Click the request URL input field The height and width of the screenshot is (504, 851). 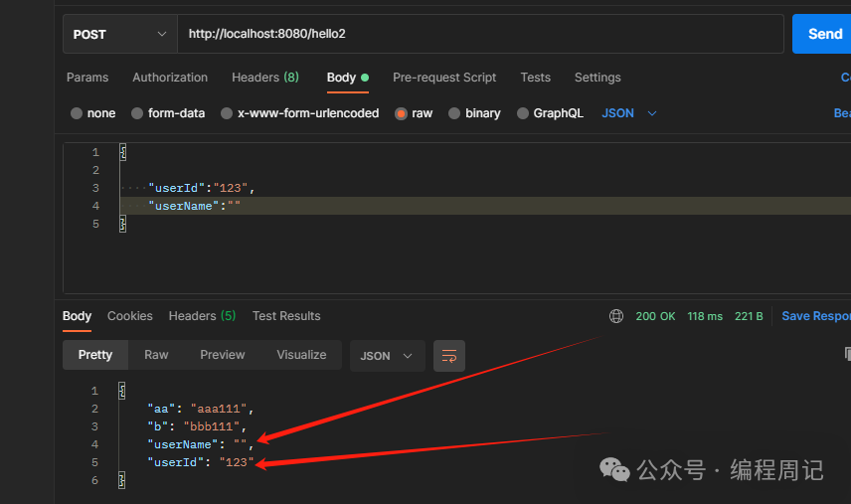pyautogui.click(x=480, y=34)
